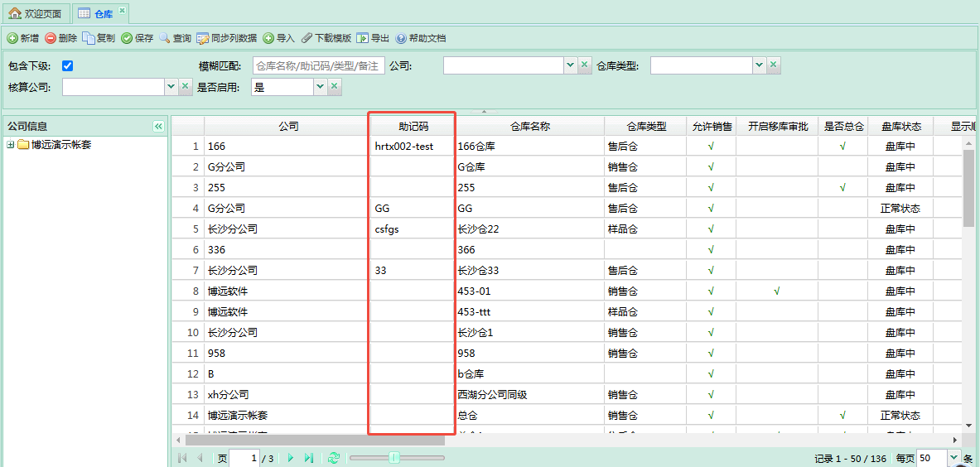Screen dimensions: 980x467
Task: Click the 新增 (add) toolbar icon
Action: (x=12, y=38)
